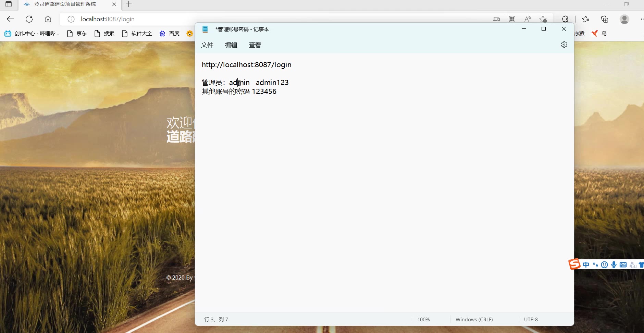Click the 其他账号的密码 123456 line
Viewport: 644px width, 333px height.
[x=239, y=91]
